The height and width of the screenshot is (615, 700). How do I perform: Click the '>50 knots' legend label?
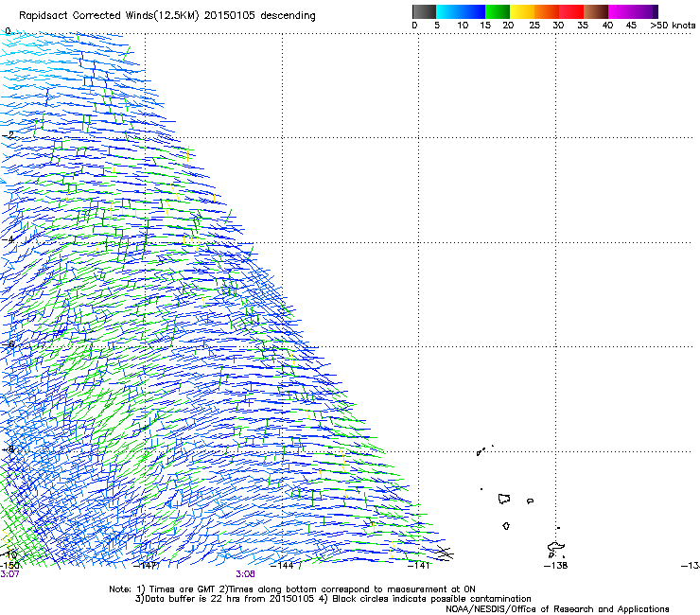[x=673, y=26]
